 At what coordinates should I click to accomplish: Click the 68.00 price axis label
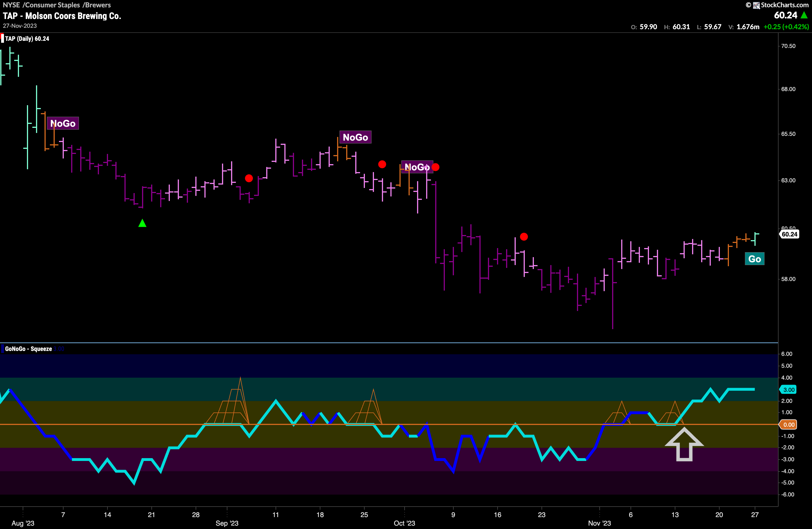pyautogui.click(x=788, y=89)
